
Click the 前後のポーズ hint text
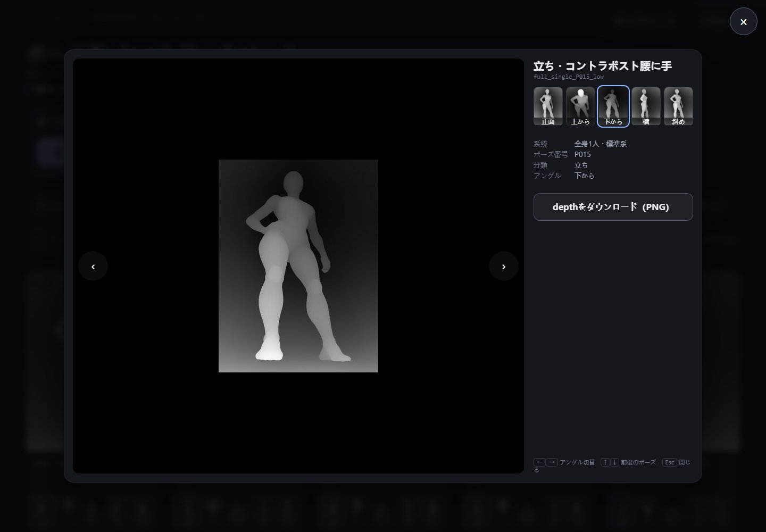(638, 462)
